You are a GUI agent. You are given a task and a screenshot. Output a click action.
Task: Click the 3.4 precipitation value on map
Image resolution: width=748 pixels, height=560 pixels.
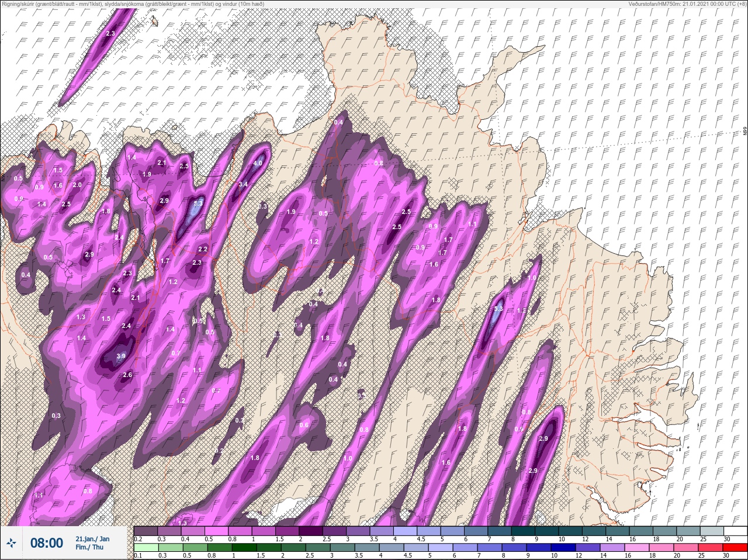pos(244,184)
